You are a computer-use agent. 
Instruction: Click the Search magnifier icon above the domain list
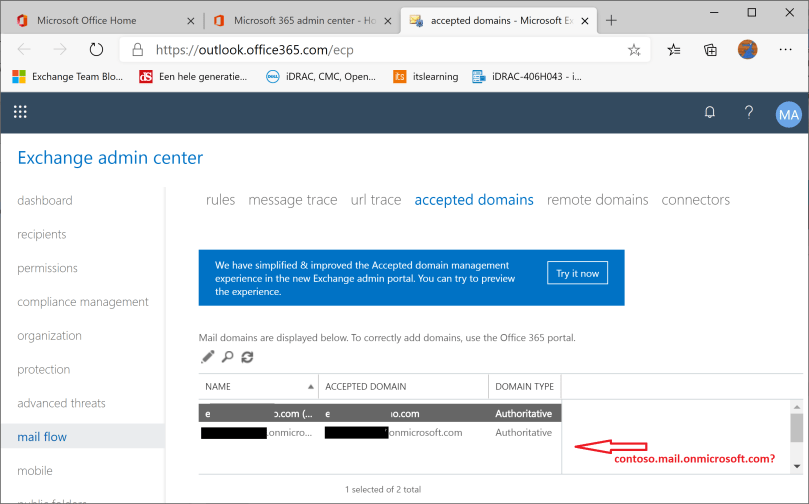tap(227, 357)
